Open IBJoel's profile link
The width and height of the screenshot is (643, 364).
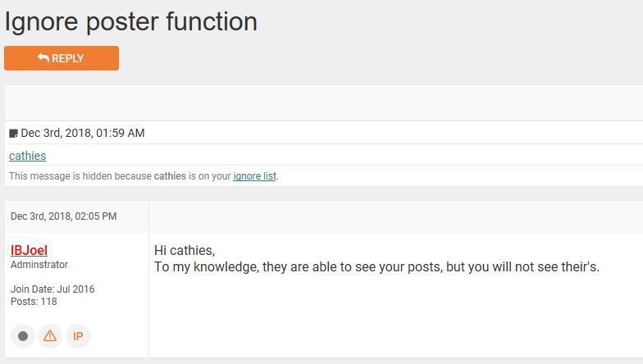(29, 250)
